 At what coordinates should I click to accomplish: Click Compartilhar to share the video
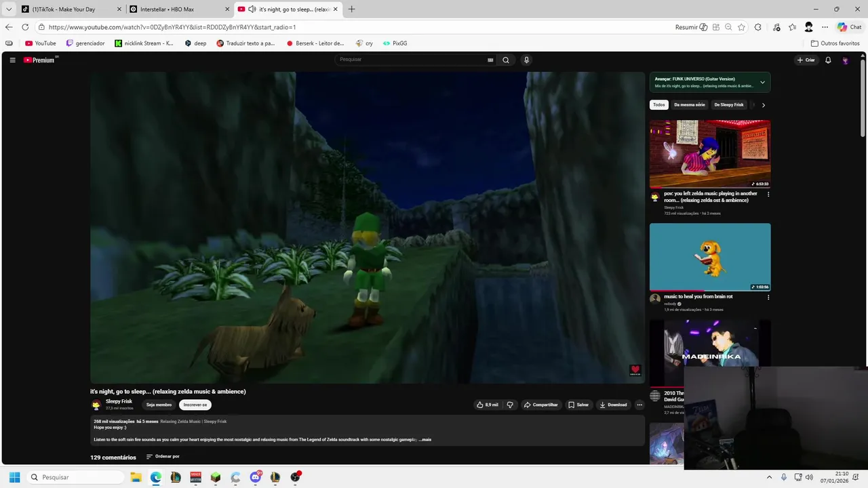click(x=540, y=405)
